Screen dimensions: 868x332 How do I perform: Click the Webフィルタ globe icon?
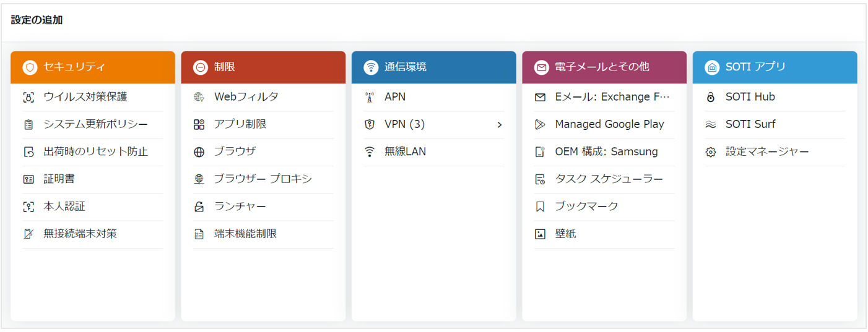click(199, 97)
